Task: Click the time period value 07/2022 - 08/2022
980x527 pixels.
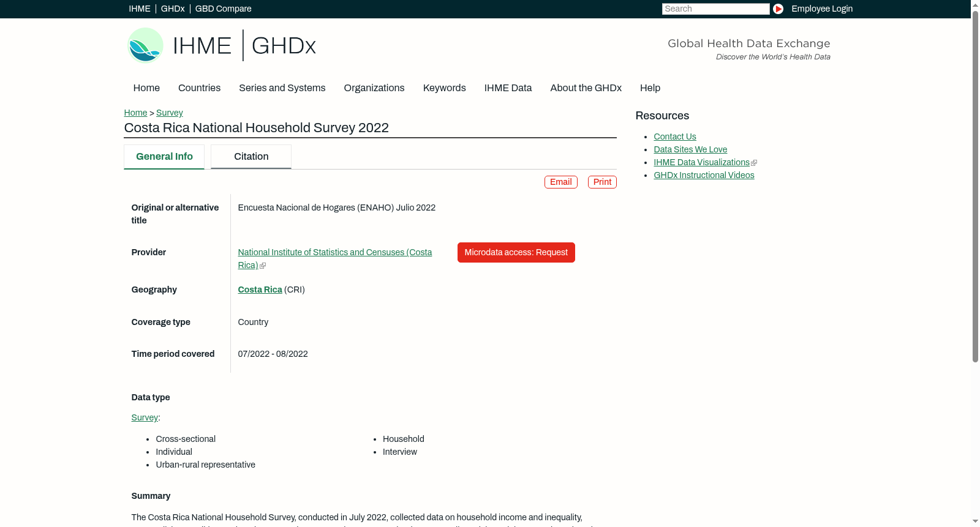Action: point(273,354)
